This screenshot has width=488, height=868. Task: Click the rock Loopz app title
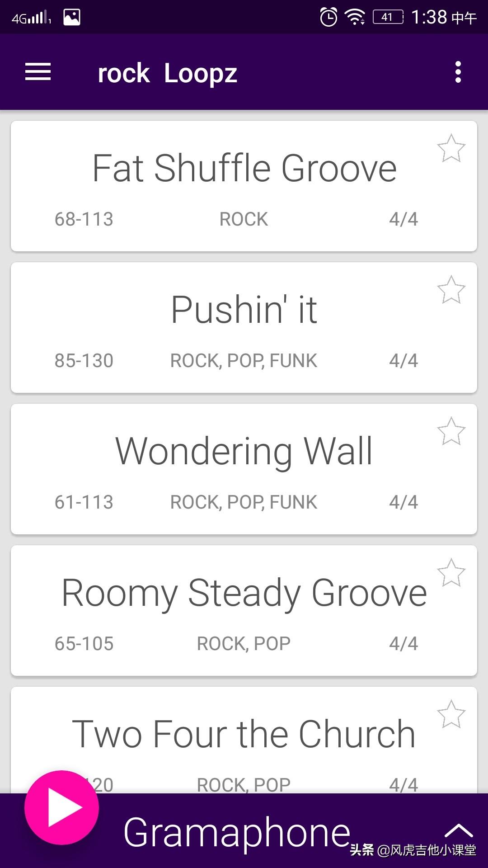[x=167, y=73]
